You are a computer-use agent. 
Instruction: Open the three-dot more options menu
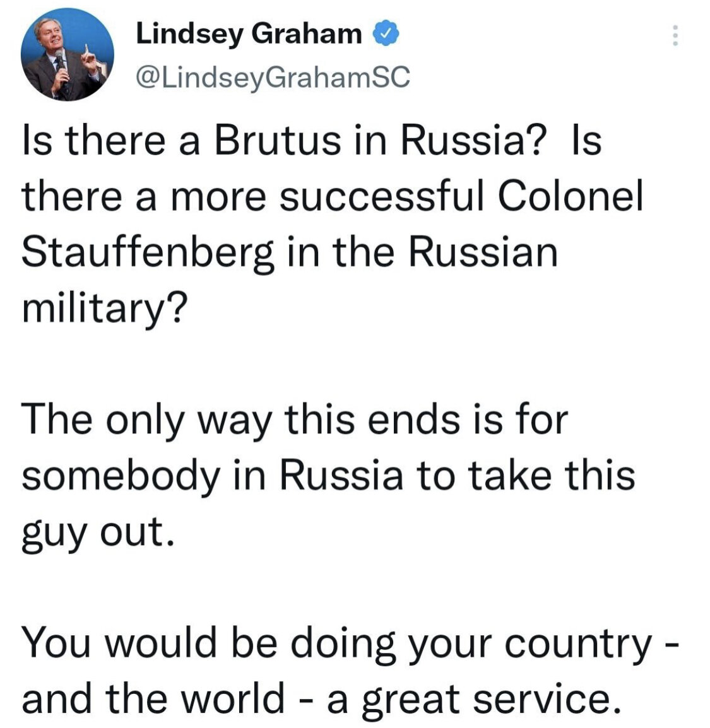click(x=675, y=36)
